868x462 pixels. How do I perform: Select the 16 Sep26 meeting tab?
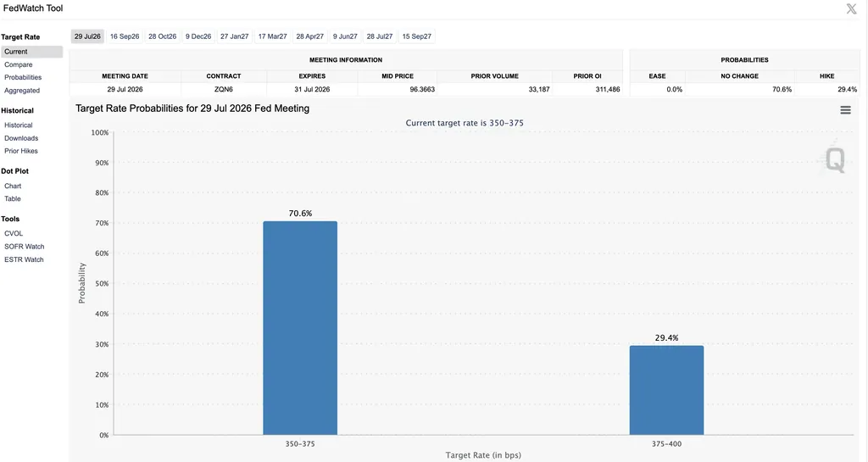pos(125,36)
